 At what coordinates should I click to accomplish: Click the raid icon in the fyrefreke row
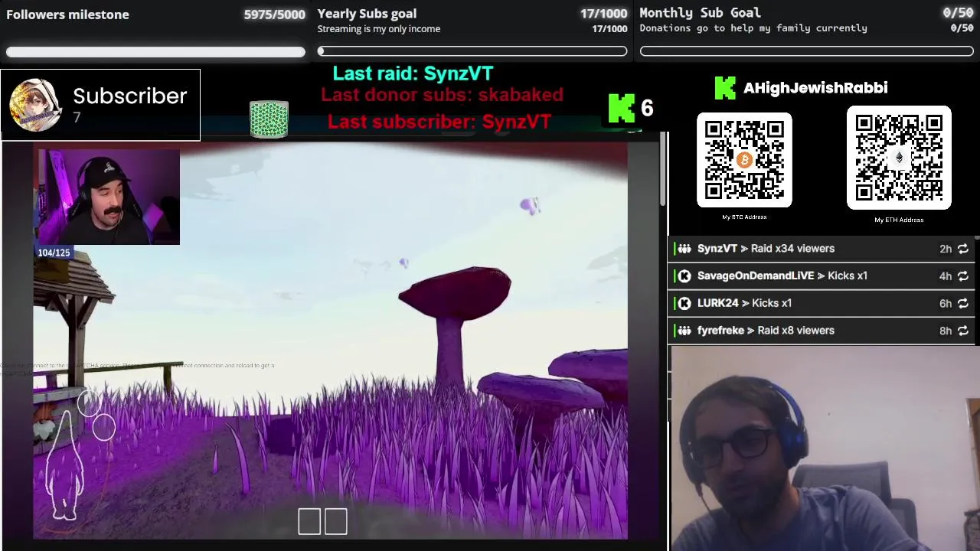click(684, 331)
